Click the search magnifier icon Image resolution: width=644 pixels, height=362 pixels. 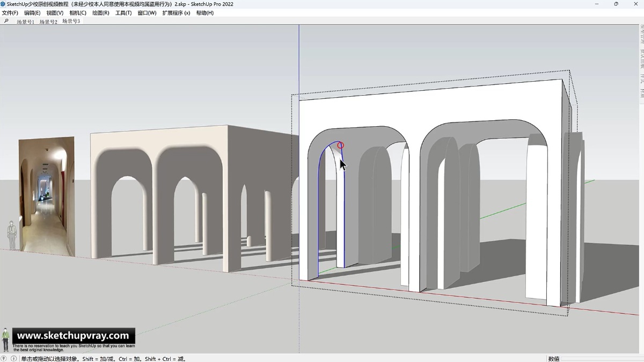(x=6, y=21)
